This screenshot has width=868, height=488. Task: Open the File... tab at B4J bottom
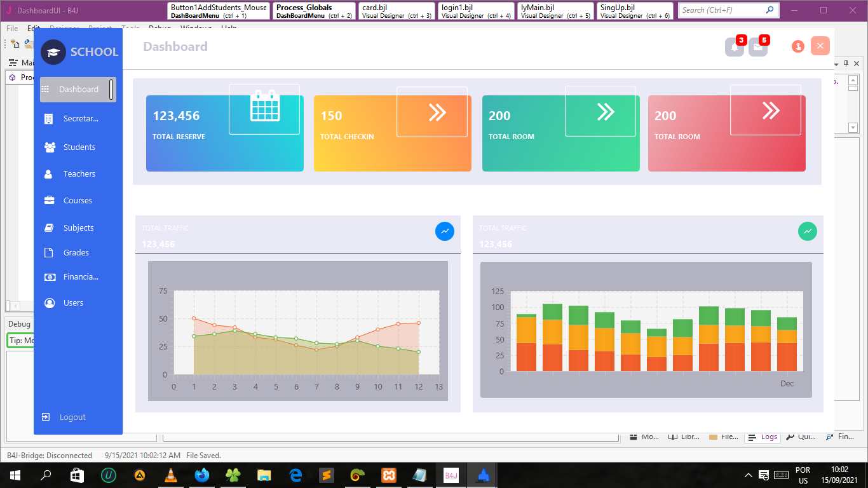pos(724,437)
